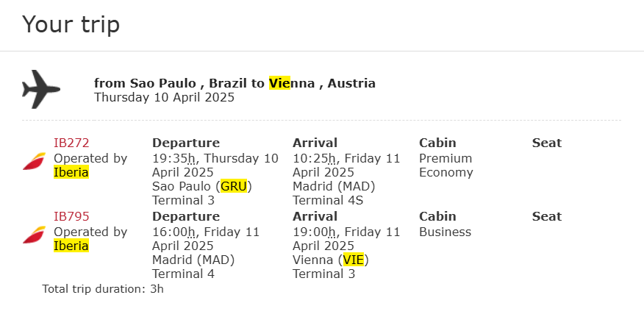
Task: Open flight number IB795 link
Action: pos(71,217)
